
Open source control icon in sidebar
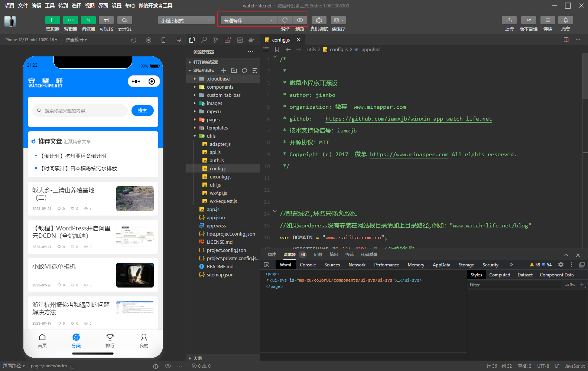216,40
